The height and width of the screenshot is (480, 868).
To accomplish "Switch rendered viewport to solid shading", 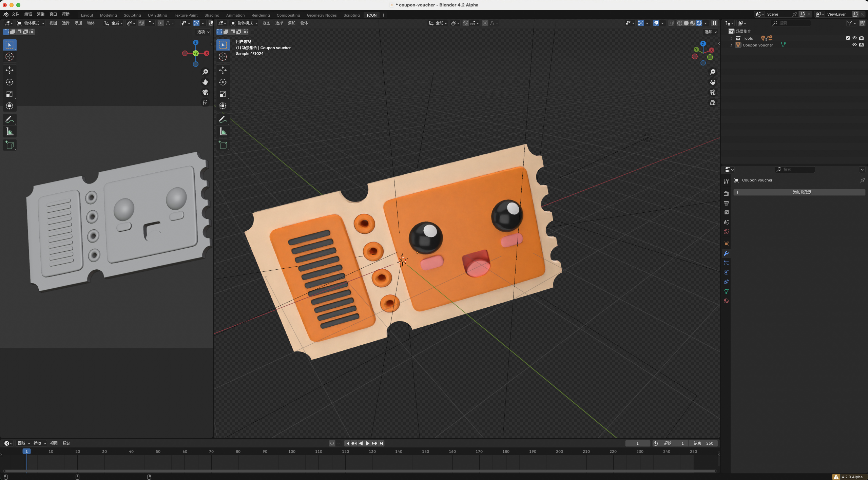I will point(686,23).
